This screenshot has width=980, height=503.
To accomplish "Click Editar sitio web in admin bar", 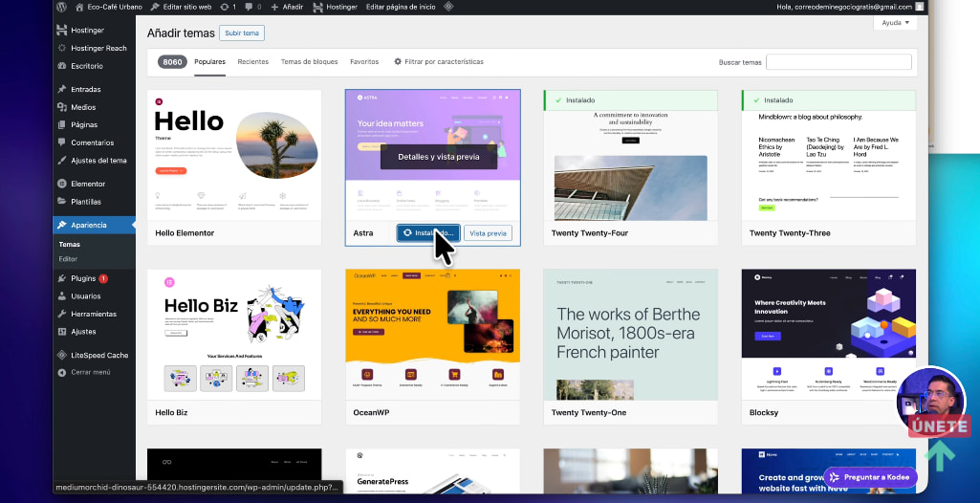I will tap(181, 7).
